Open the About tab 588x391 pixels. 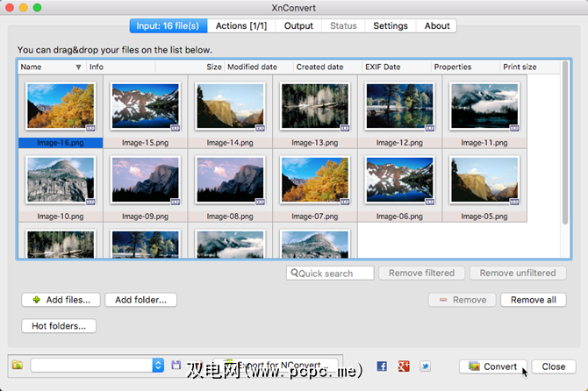(x=437, y=25)
